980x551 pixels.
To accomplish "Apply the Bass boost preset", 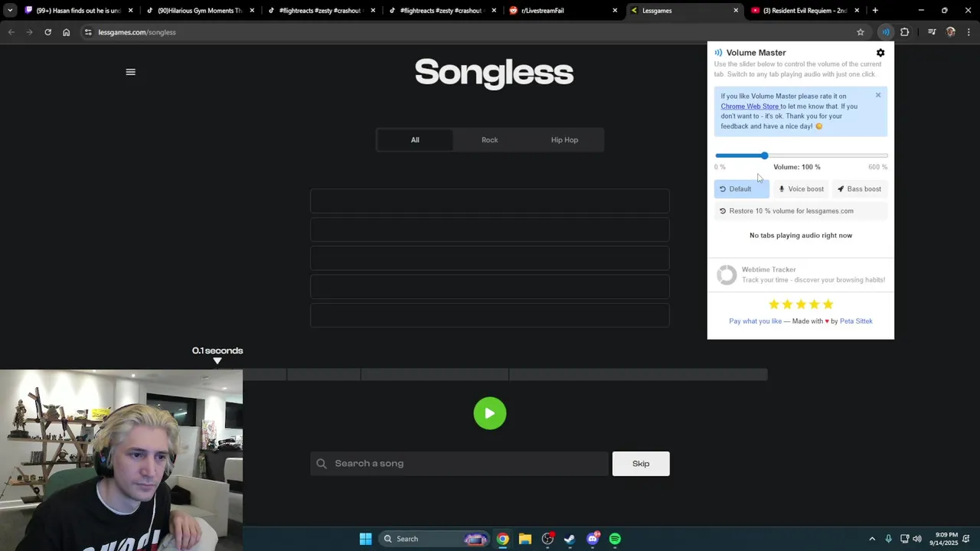I will (859, 189).
